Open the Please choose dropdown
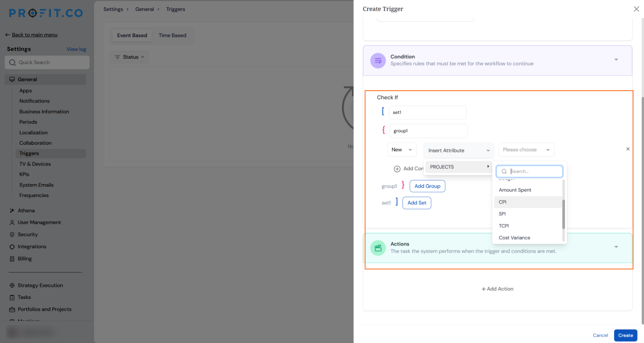Viewport: 644px width, 343px height. click(526, 150)
